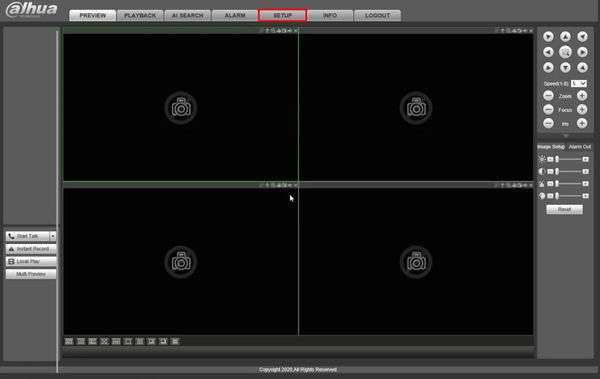Select the top-right camera channel window

[x=416, y=107]
